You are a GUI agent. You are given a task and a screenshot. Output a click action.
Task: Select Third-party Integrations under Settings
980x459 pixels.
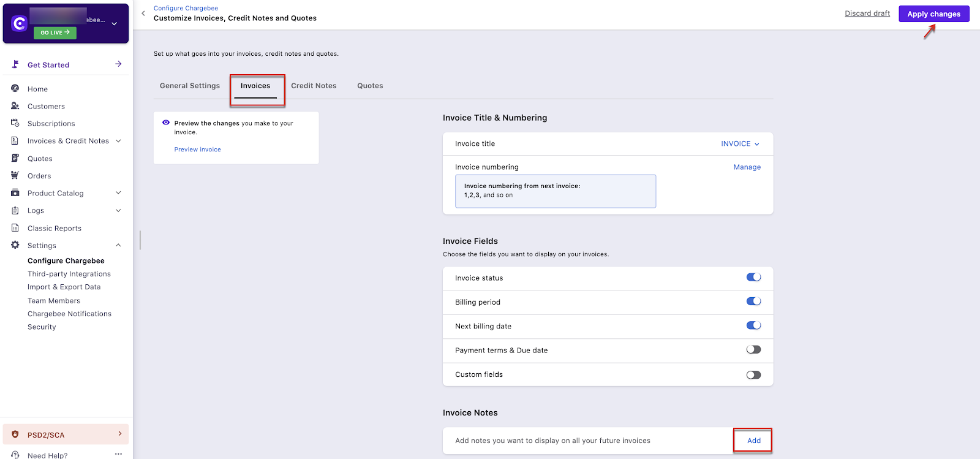tap(69, 274)
